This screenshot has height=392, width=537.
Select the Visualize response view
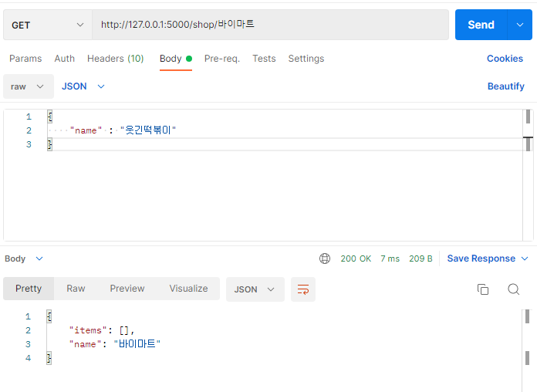pyautogui.click(x=188, y=289)
